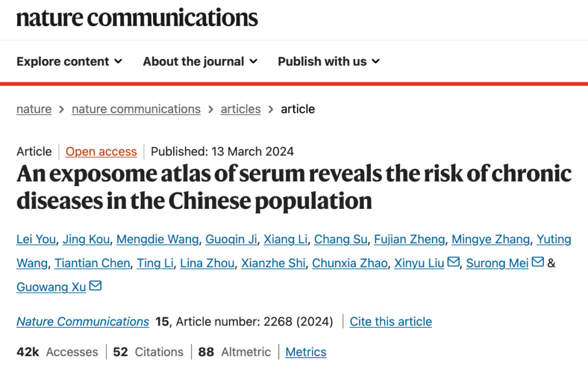Click the Open access link
Screen dimensions: 588x371
101,151
